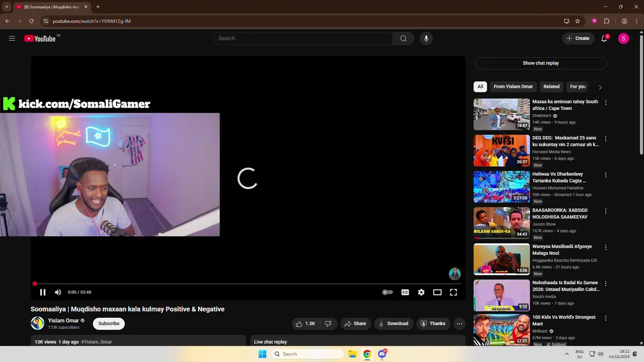Viewport: 644px width, 362px height.
Task: Mute the video volume
Action: [x=58, y=292]
